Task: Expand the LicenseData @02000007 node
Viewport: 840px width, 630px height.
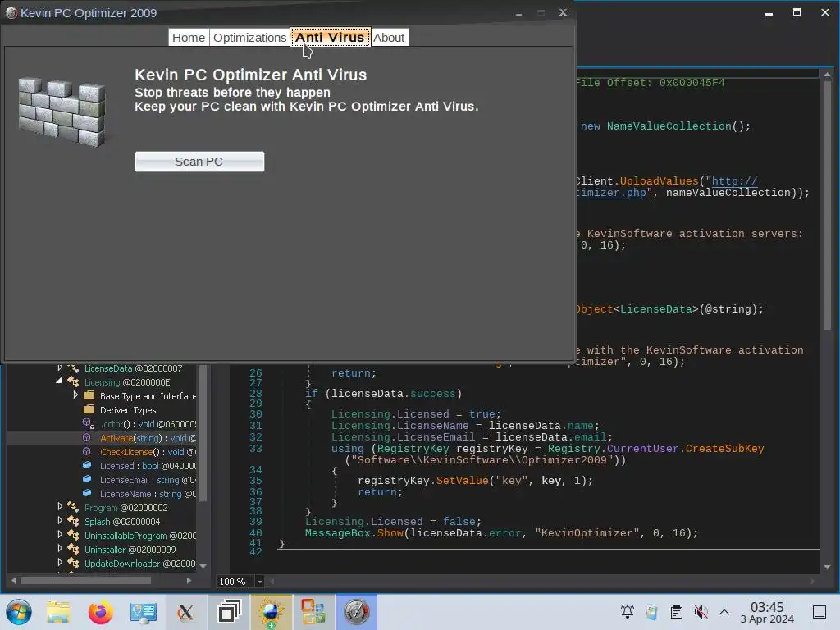Action: pyautogui.click(x=60, y=368)
